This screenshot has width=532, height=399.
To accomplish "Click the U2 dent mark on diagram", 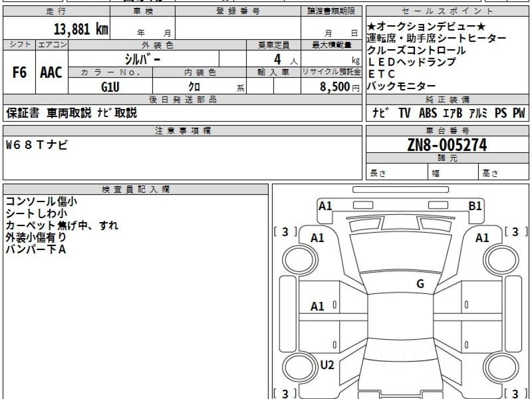I will point(327,365).
